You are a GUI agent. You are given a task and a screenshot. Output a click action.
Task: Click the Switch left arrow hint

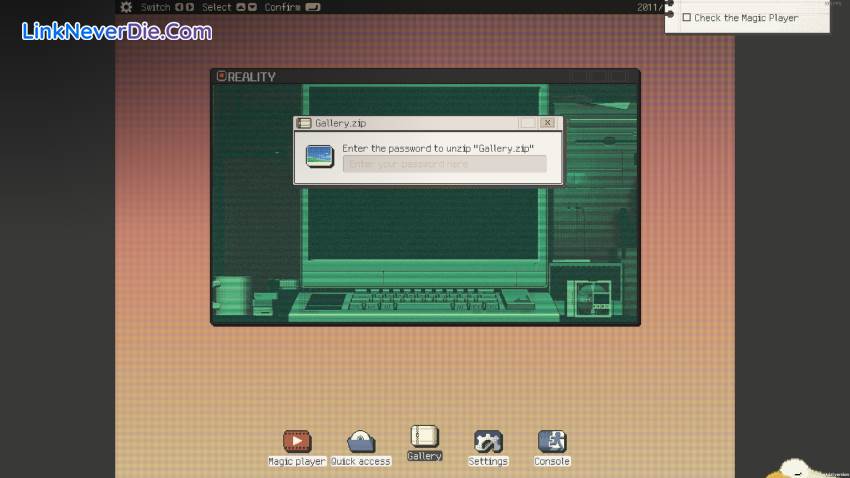[179, 7]
